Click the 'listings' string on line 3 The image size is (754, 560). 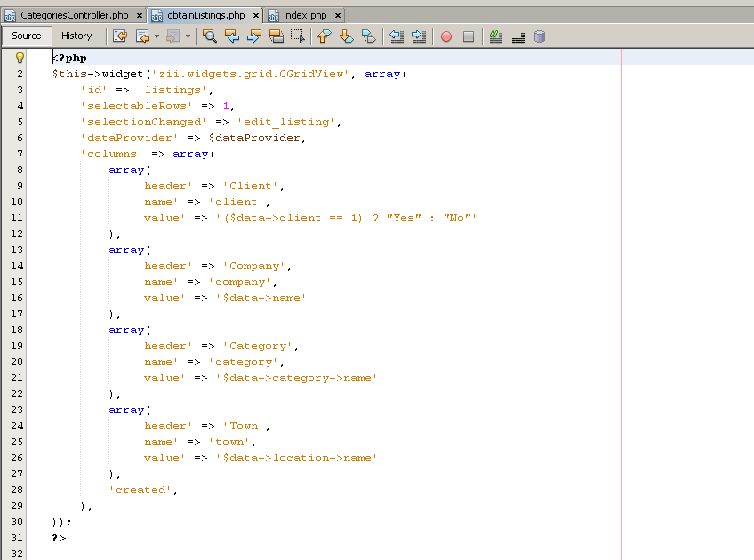172,90
